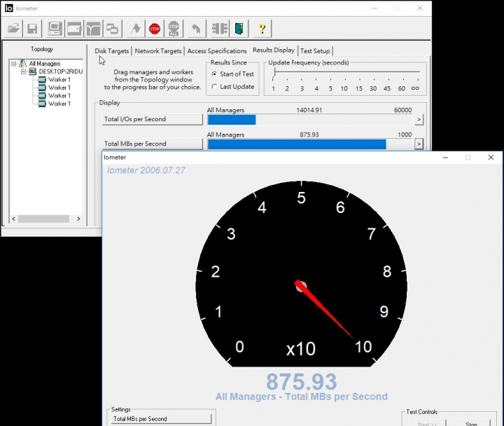This screenshot has width=504, height=426.
Task: Switch to Results Display tab
Action: point(274,50)
